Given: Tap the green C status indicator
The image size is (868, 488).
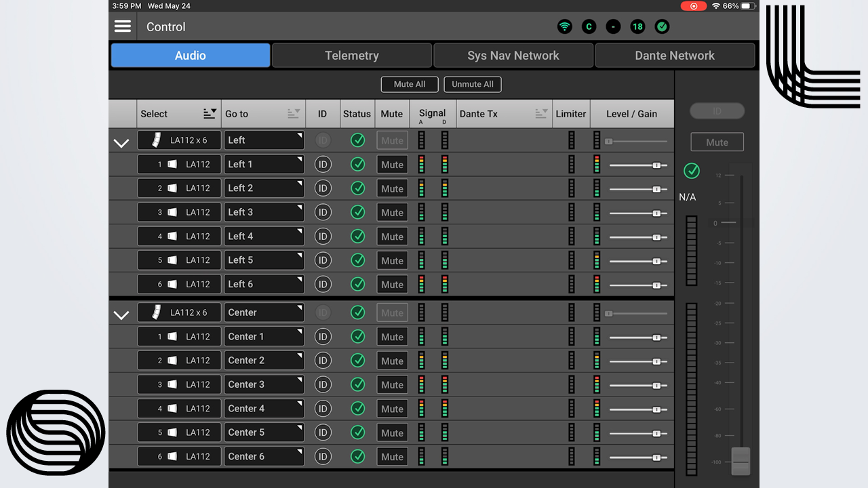Looking at the screenshot, I should 589,27.
